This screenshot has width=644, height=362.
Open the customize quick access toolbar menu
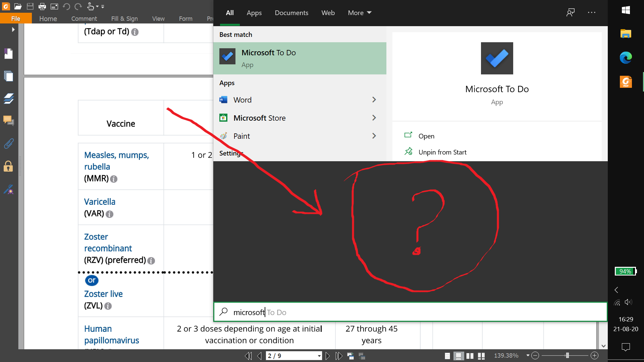(103, 6)
